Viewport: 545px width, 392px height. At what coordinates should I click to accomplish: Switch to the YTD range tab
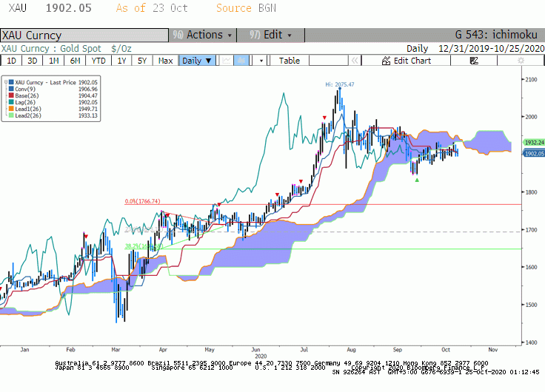coord(98,61)
